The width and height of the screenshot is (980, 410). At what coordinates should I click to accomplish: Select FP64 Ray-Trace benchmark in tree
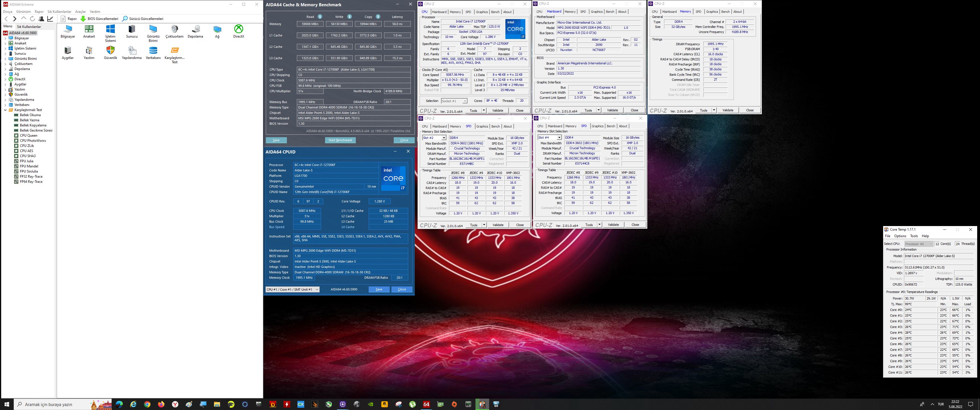coord(31,182)
